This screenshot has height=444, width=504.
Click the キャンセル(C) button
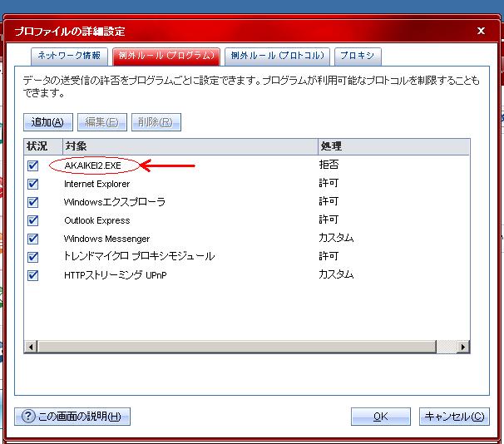point(455,416)
